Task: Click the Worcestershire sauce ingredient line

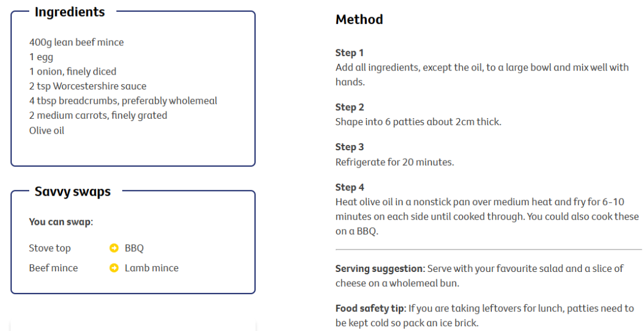Action: point(88,86)
